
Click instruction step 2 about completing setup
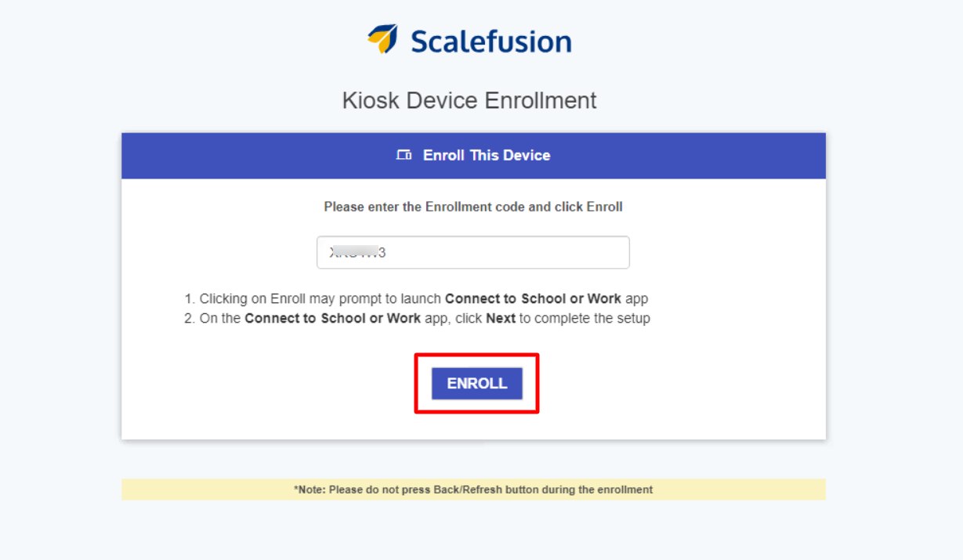click(417, 319)
